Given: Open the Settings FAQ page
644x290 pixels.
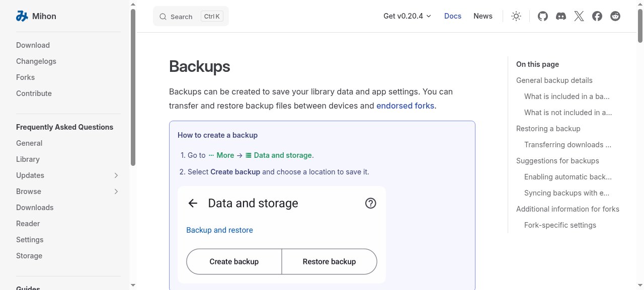Looking at the screenshot, I should 30,240.
